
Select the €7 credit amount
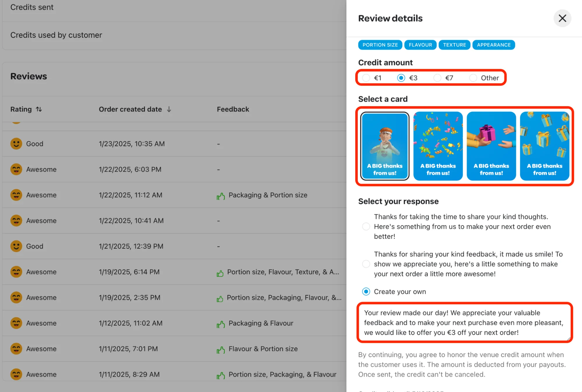437,78
